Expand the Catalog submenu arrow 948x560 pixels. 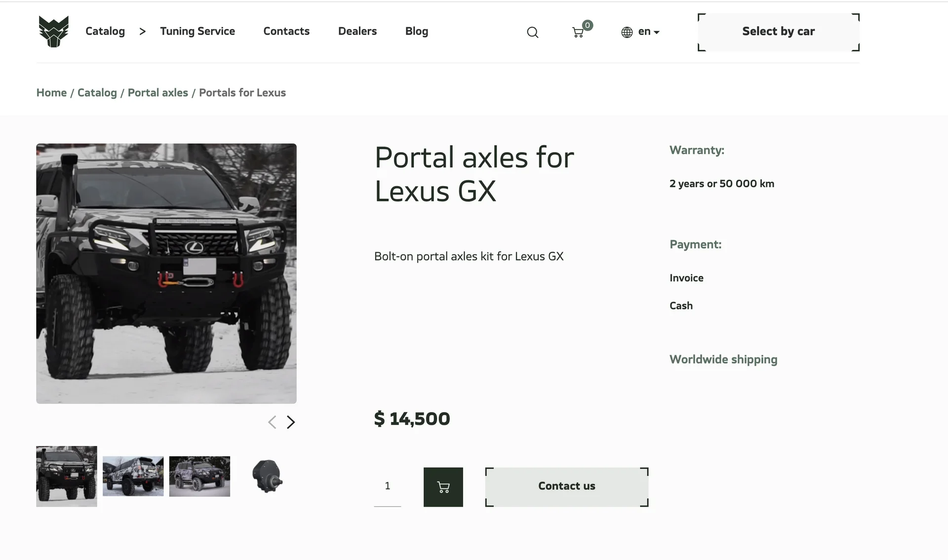click(143, 32)
